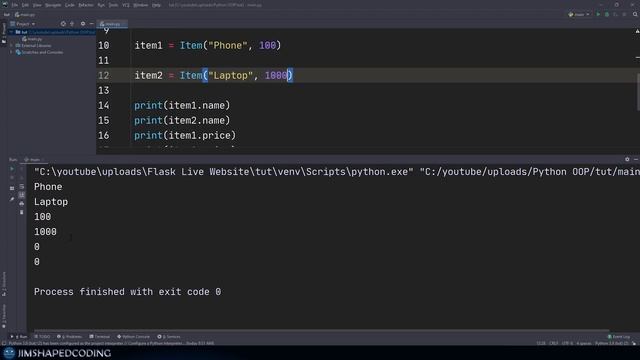The image size is (640, 360).
Task: Select the main tab in Run panel
Action: 33,160
